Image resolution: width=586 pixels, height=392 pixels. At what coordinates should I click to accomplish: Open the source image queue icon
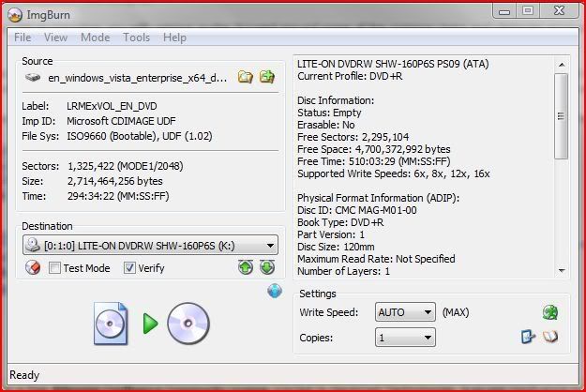tap(267, 77)
